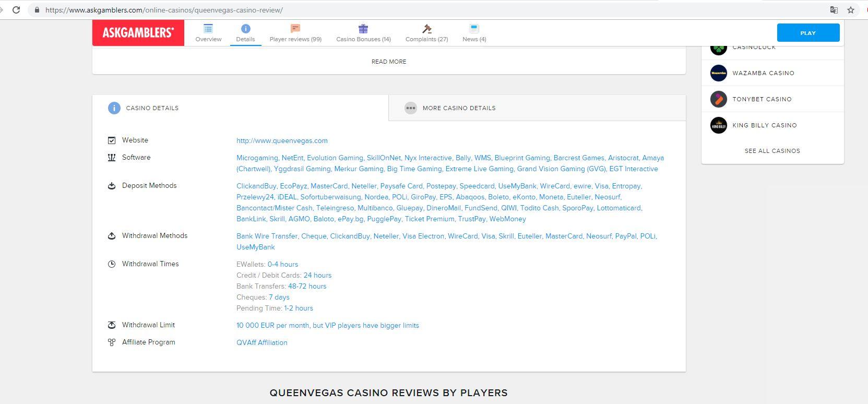Image resolution: width=868 pixels, height=404 pixels.
Task: Switch to More Casino Details tab
Action: pos(537,108)
